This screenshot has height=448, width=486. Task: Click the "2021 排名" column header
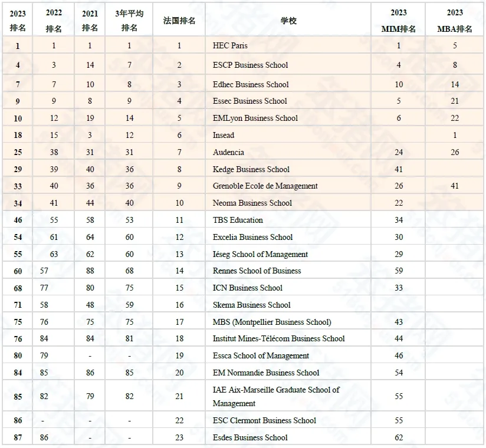pos(90,21)
